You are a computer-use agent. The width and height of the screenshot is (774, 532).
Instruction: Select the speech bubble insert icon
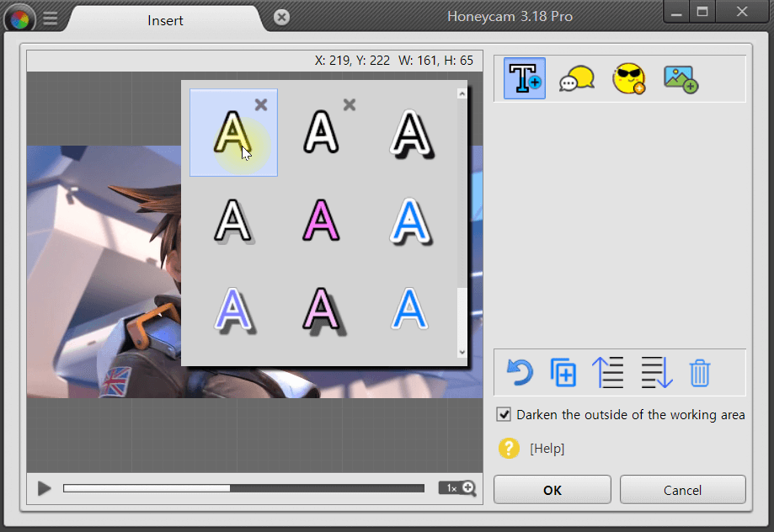(x=577, y=78)
